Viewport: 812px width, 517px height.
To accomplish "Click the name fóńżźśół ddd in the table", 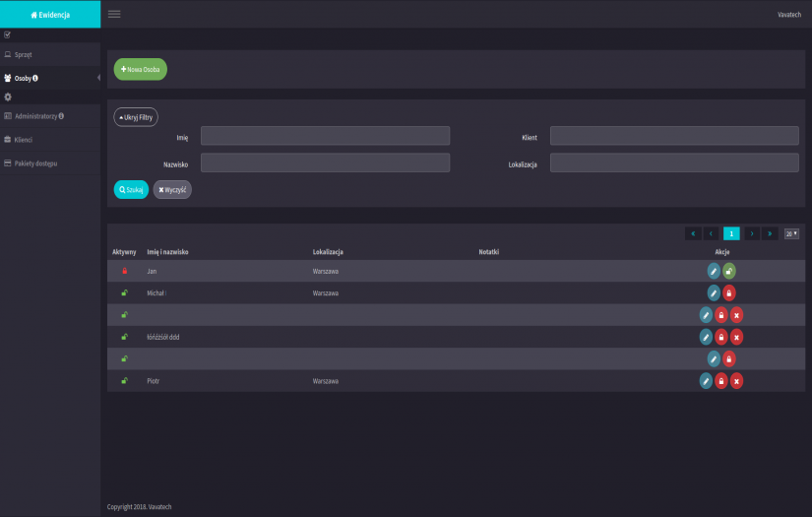I will coord(163,337).
